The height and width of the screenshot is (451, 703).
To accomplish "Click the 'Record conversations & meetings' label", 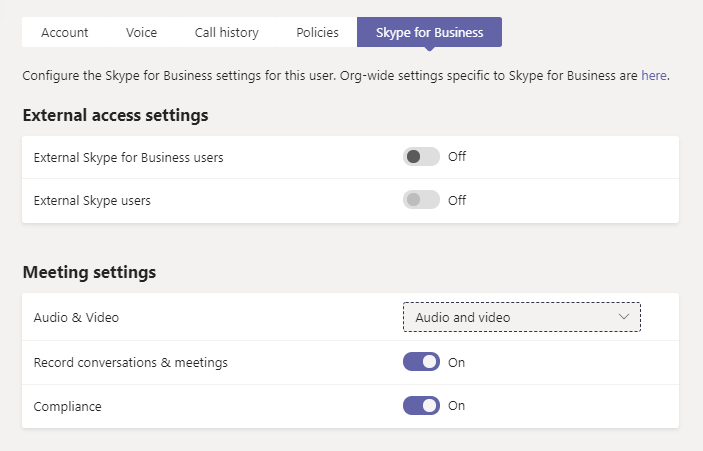I will 130,362.
